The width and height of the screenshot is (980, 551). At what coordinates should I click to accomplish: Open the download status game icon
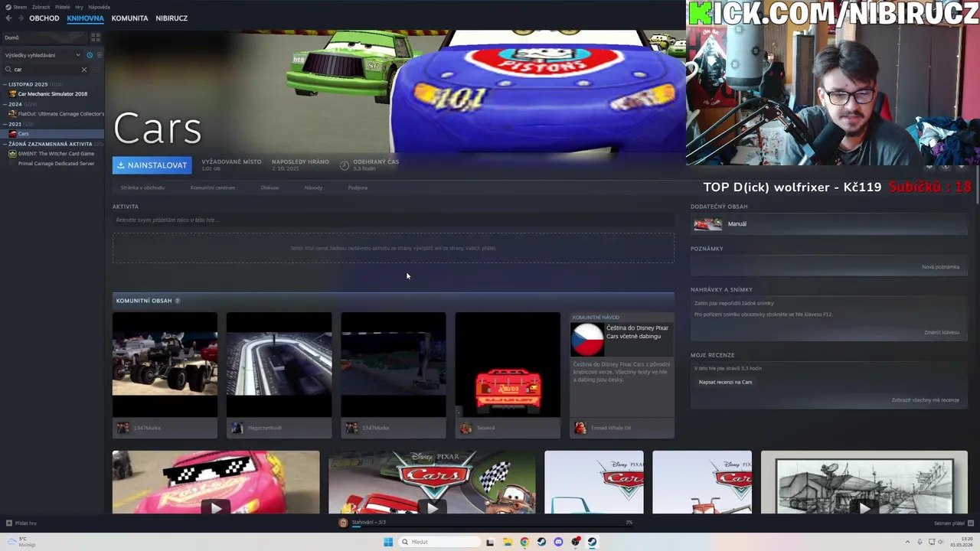click(343, 523)
